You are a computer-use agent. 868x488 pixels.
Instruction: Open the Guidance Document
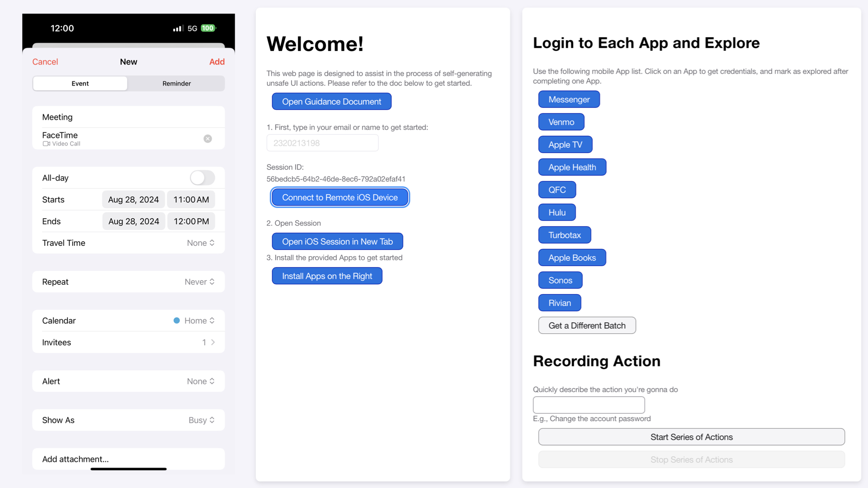pos(331,102)
